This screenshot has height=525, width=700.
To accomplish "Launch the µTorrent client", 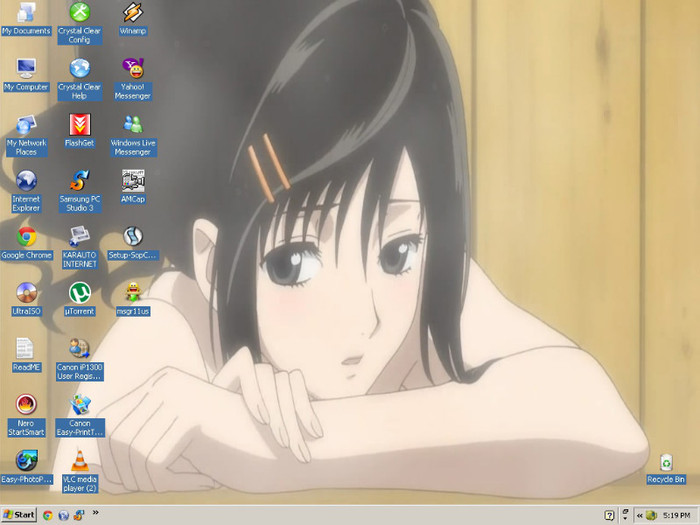I will 79,300.
